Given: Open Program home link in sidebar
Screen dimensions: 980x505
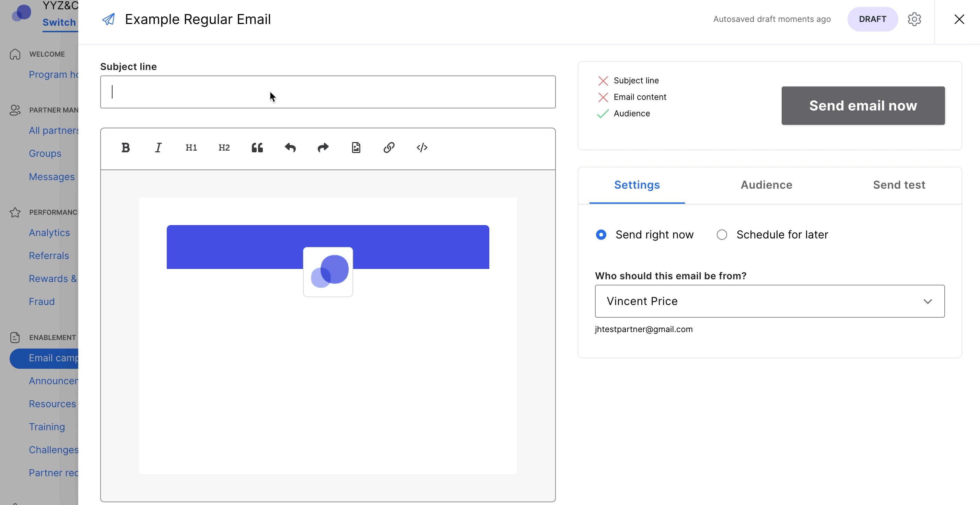Looking at the screenshot, I should pos(54,74).
